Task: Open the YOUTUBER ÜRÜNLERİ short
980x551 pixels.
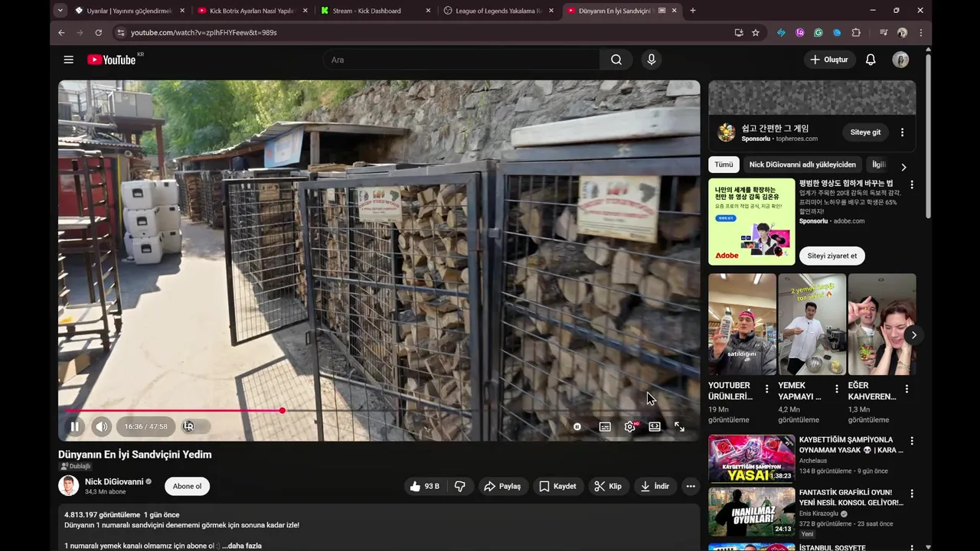Action: pos(742,324)
